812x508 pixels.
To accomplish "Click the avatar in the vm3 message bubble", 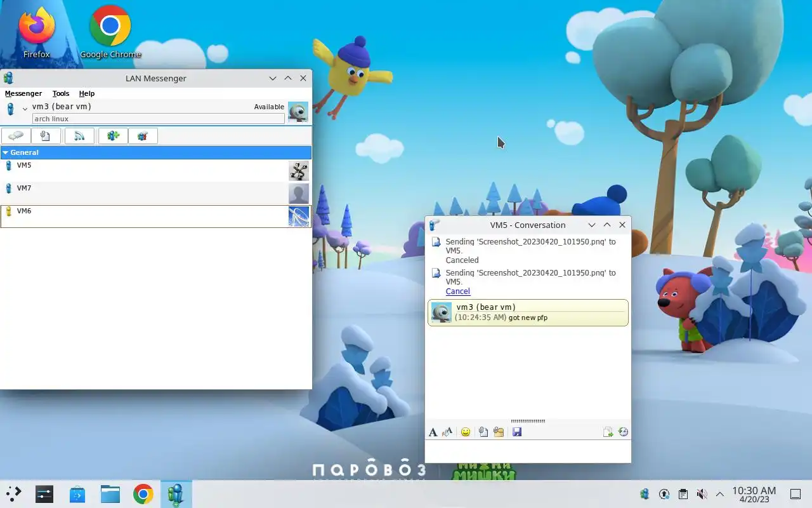I will [x=441, y=312].
